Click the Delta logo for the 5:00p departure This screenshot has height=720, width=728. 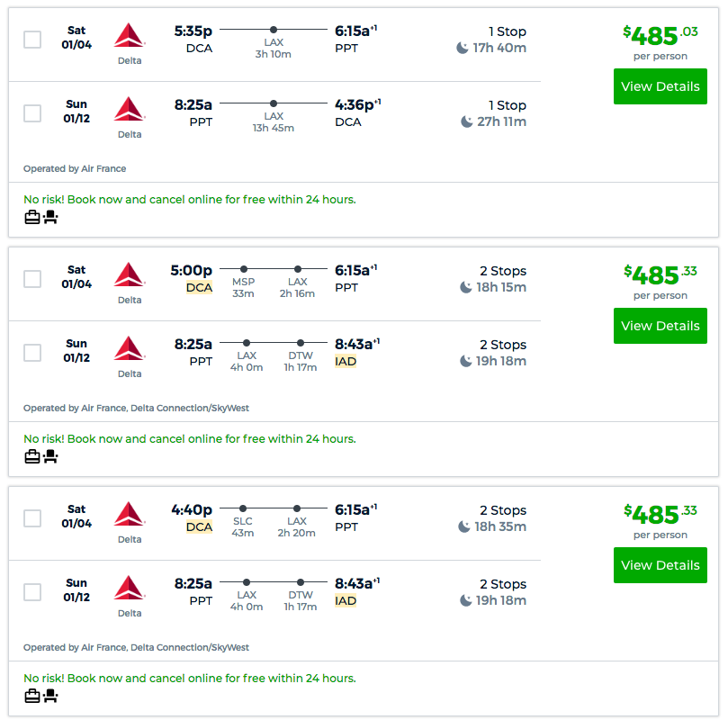point(130,275)
